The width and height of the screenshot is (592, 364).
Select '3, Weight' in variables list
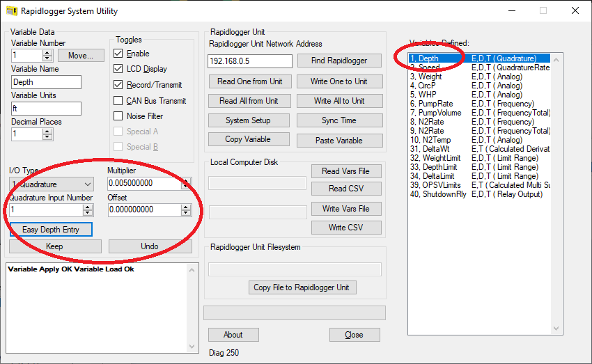479,77
